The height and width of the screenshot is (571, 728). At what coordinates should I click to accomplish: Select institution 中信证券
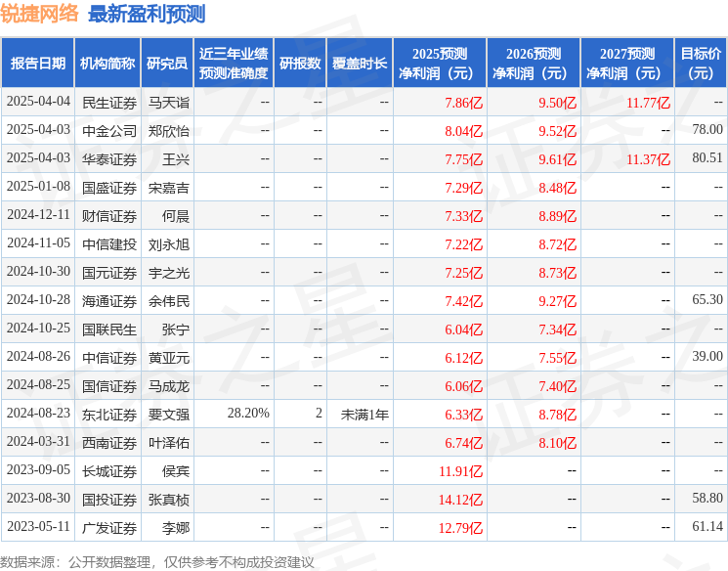[109, 358]
